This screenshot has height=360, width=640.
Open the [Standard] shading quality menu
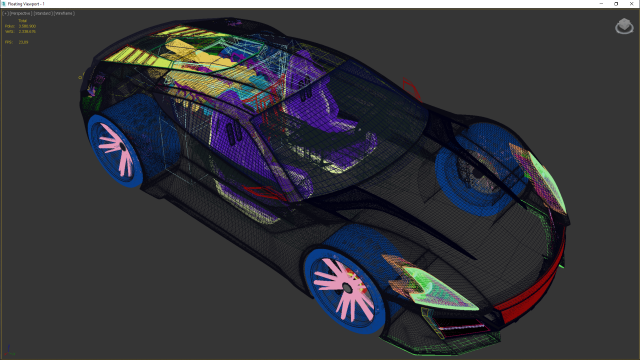(43, 13)
